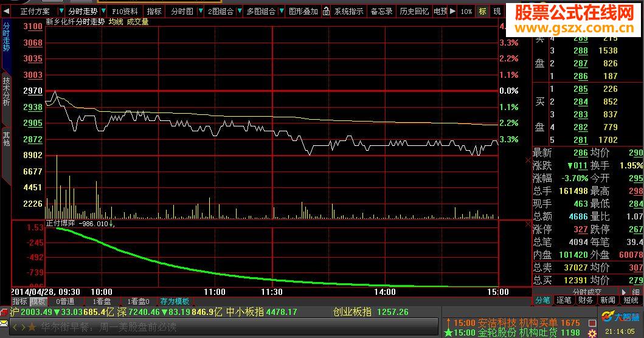This screenshot has height=338, width=644.
Task: Click red flag icon at bottom-left
Action: point(4,312)
